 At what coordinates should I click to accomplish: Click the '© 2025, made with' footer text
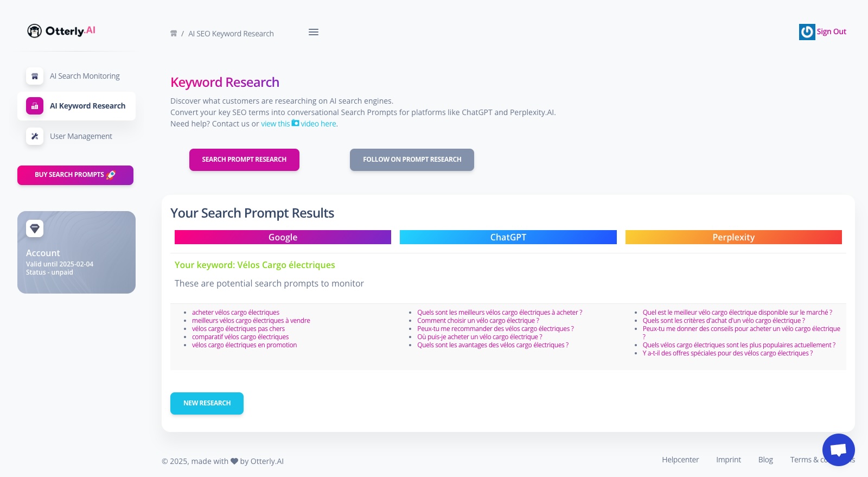195,461
